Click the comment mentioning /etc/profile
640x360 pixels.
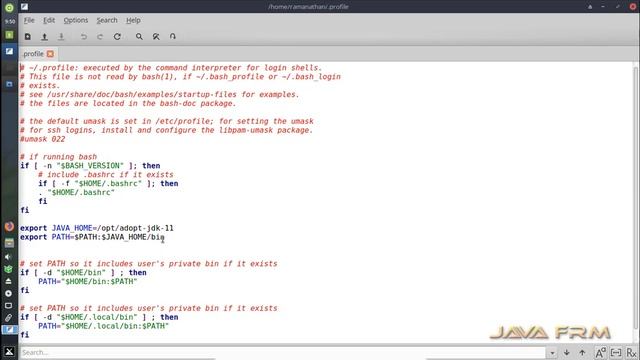[167, 121]
